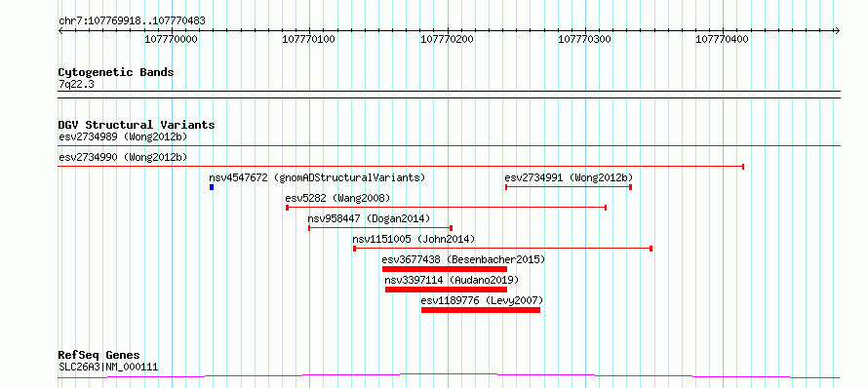The image size is (868, 388).
Task: Click ruler position 107770000
Action: pyautogui.click(x=171, y=39)
